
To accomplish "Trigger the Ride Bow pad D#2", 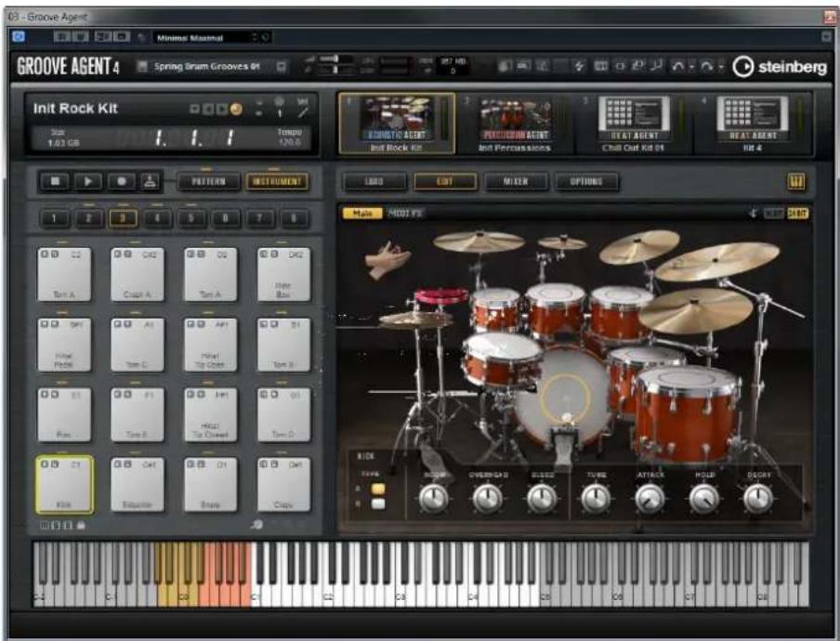I will [283, 274].
